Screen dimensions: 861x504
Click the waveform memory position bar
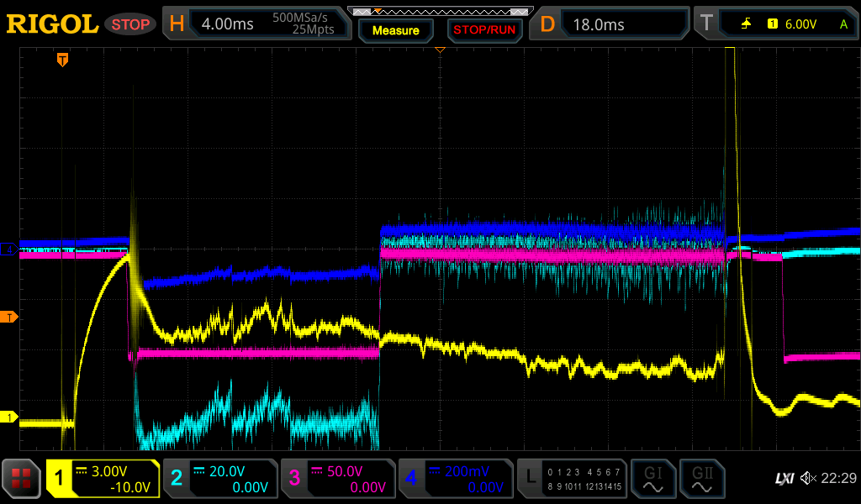point(439,12)
